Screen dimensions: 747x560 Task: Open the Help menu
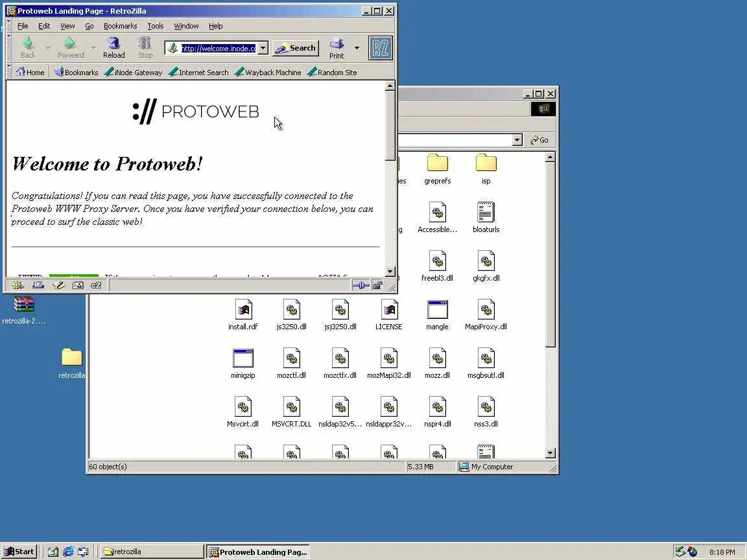click(215, 26)
